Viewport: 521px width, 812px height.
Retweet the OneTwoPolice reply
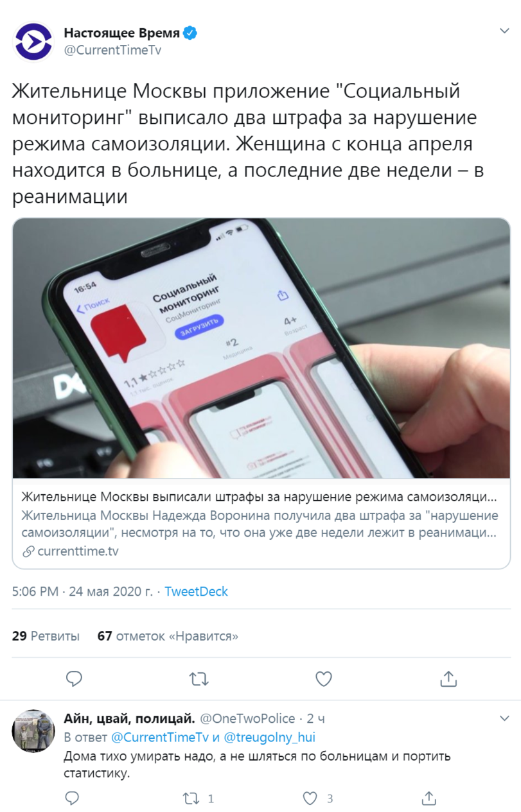(x=190, y=799)
